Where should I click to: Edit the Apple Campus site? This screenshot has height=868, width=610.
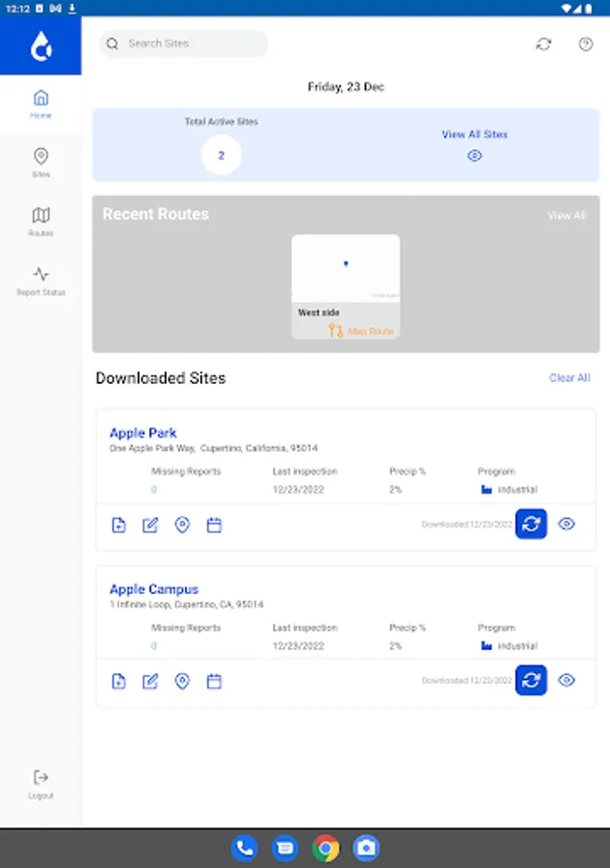150,681
